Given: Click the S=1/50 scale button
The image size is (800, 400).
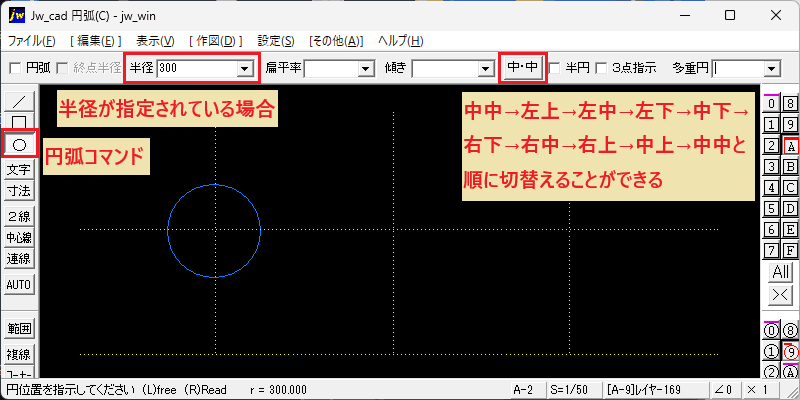Looking at the screenshot, I should pyautogui.click(x=573, y=390).
